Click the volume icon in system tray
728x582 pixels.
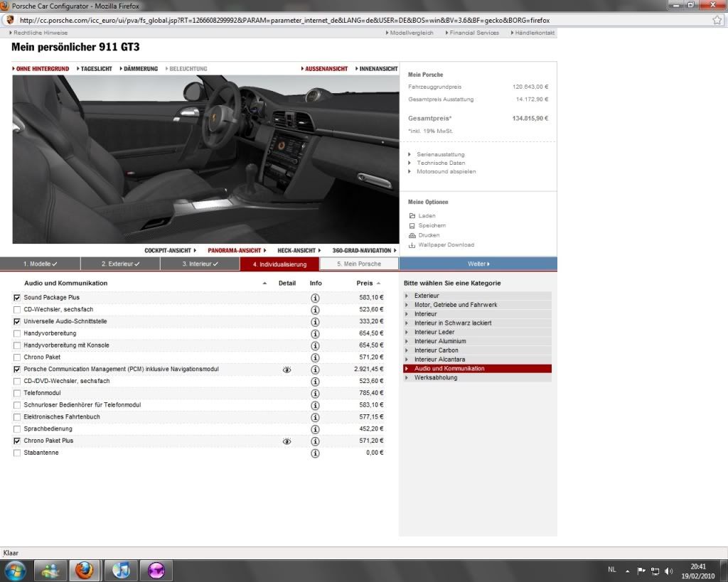pyautogui.click(x=668, y=571)
